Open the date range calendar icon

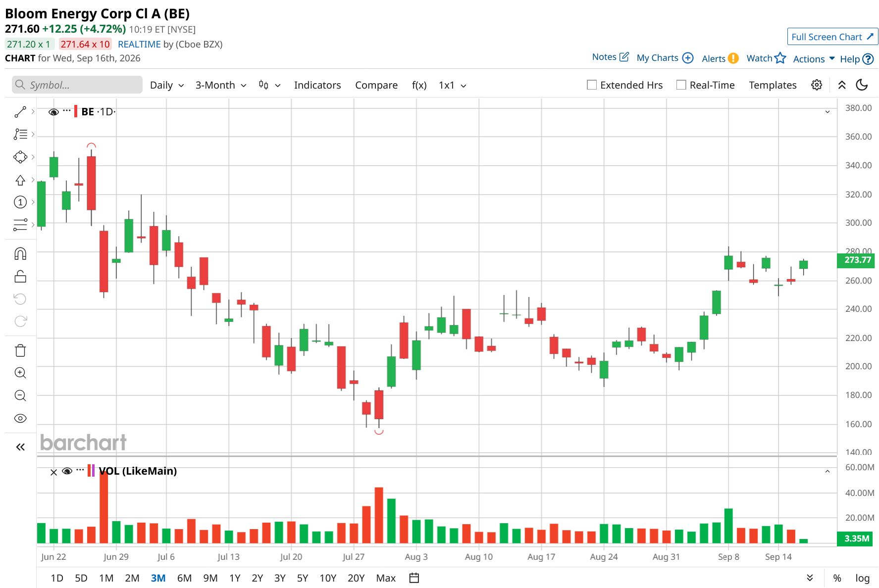[x=414, y=578]
